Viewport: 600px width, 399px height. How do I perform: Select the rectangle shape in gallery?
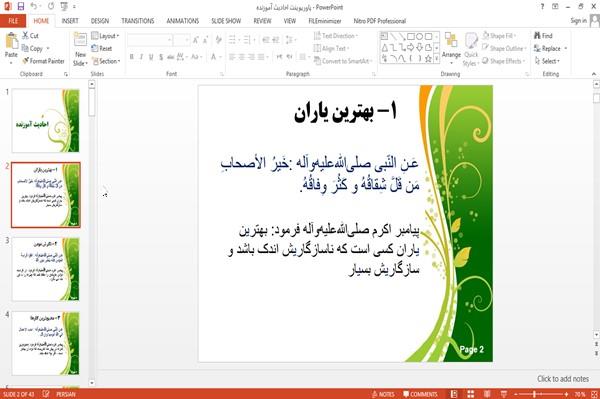click(411, 36)
